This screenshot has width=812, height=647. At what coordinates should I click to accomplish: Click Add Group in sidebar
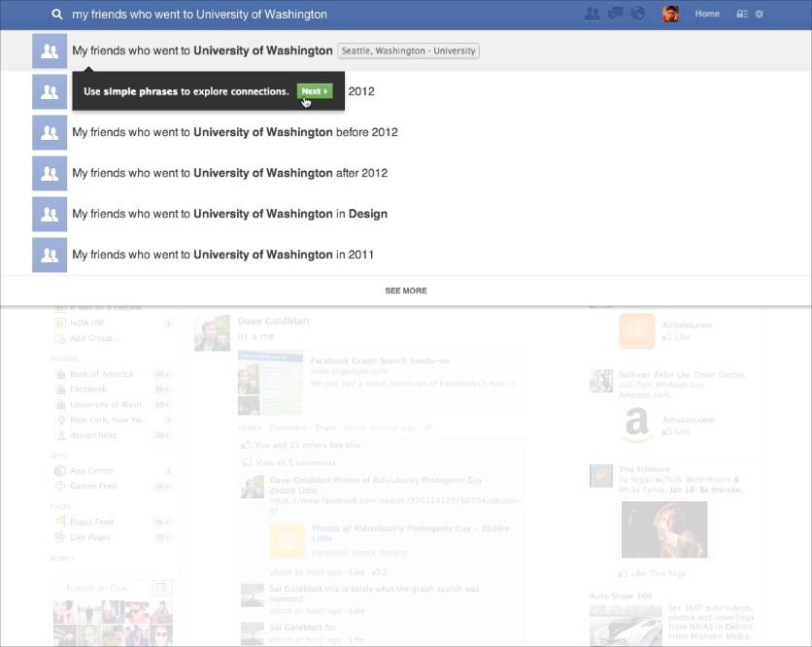click(x=95, y=338)
